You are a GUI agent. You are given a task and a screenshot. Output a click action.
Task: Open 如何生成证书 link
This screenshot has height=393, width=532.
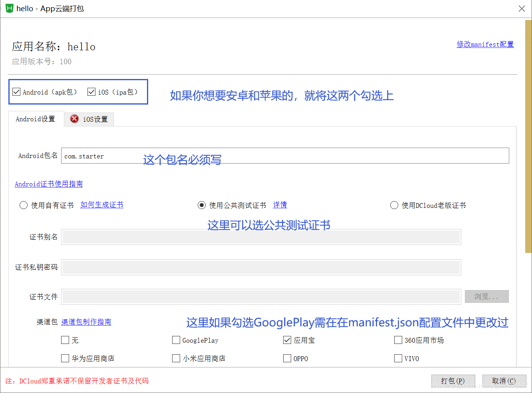coord(102,205)
